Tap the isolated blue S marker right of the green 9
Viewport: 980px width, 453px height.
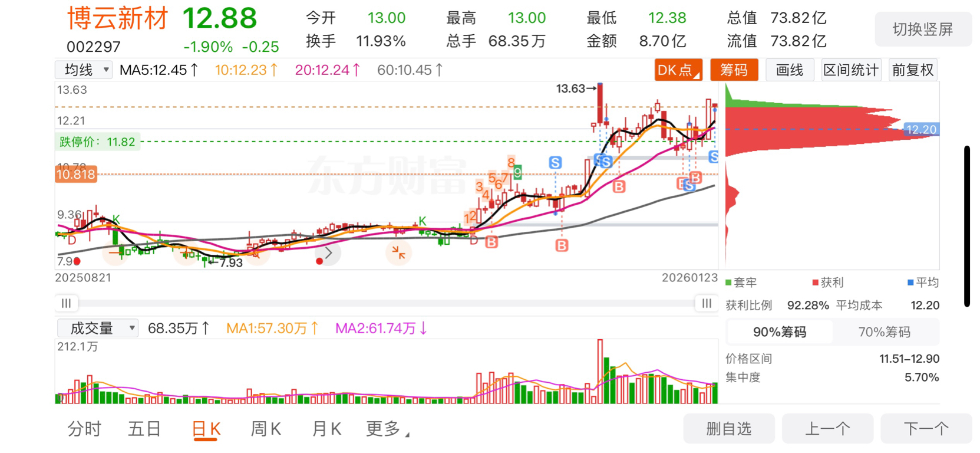555,163
